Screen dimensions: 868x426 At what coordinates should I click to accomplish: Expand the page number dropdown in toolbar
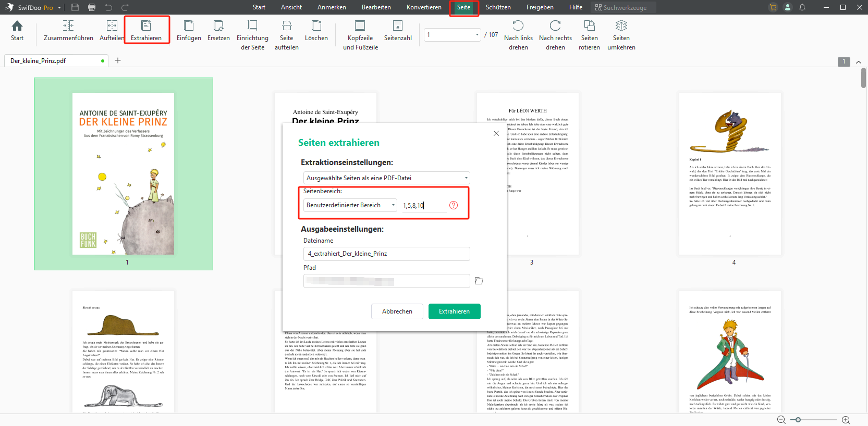(477, 35)
